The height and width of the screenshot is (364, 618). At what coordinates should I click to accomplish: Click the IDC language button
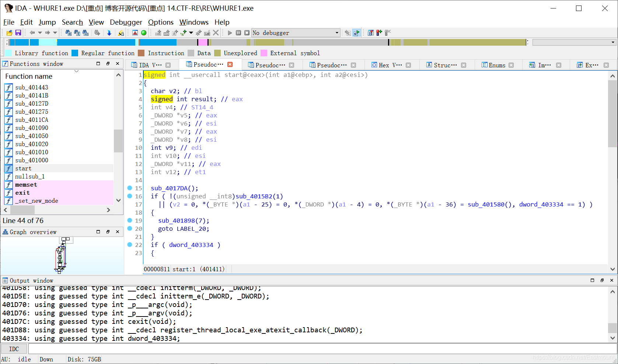point(14,349)
